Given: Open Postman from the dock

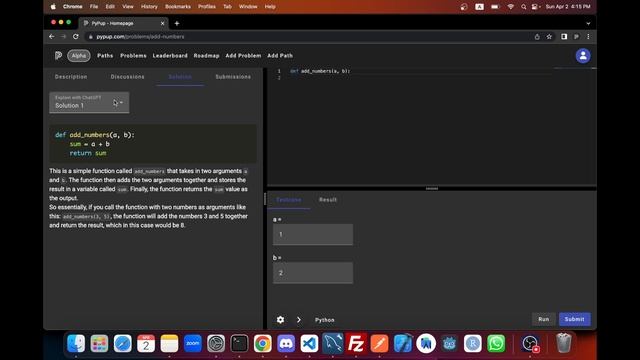Looking at the screenshot, I should (379, 343).
